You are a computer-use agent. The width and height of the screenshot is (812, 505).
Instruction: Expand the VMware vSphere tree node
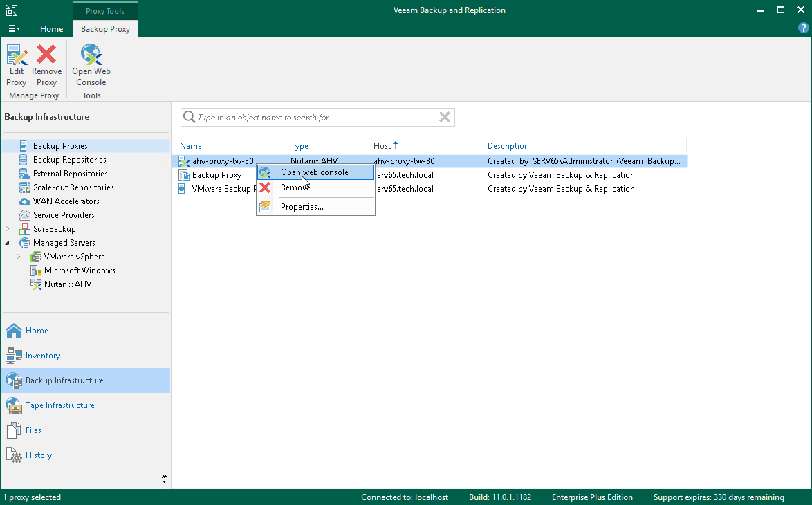coord(19,257)
